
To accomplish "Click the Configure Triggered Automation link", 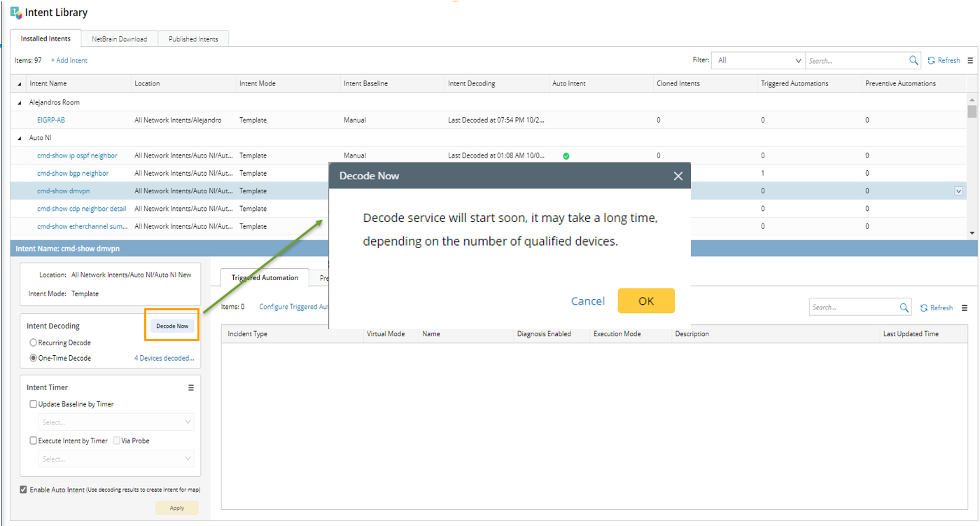I will point(294,307).
